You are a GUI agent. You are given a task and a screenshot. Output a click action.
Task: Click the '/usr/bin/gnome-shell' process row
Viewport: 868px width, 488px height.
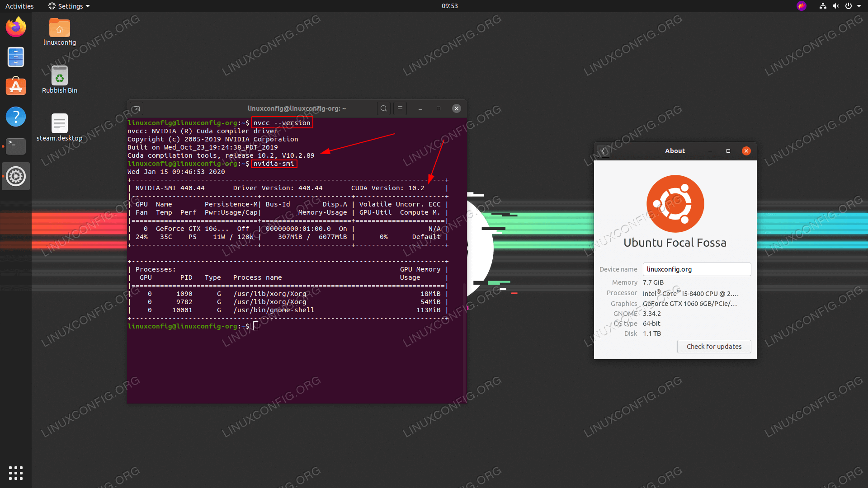(288, 310)
